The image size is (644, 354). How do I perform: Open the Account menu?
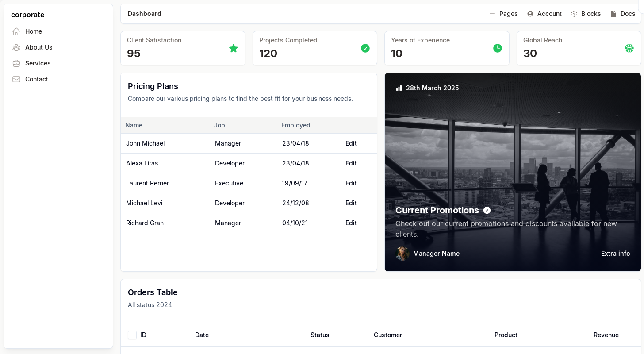544,14
